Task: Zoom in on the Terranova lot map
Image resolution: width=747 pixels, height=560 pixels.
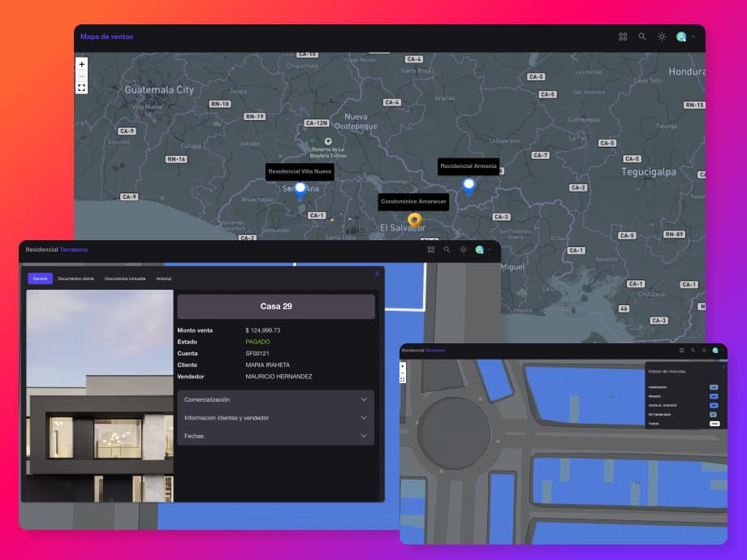Action: pos(403,366)
